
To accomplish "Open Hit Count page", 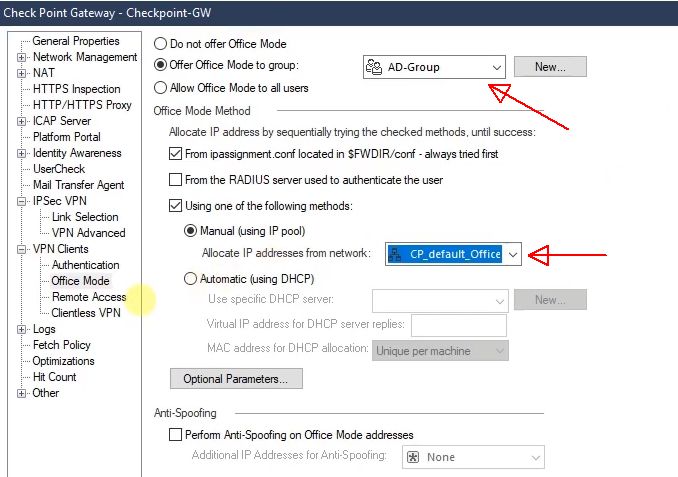I will tap(54, 377).
